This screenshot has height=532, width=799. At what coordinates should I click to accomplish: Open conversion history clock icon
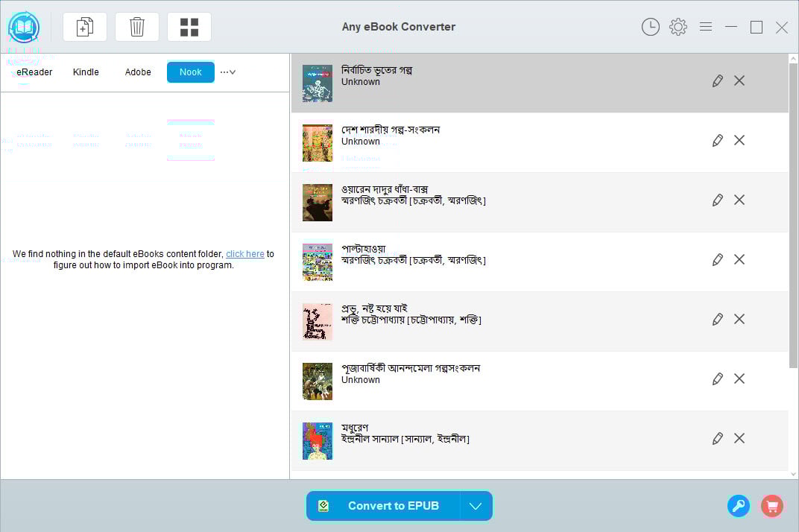pos(650,27)
